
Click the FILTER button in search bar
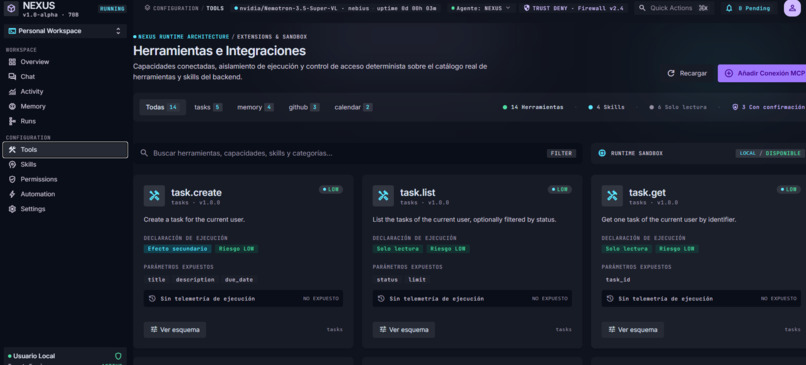pos(561,153)
